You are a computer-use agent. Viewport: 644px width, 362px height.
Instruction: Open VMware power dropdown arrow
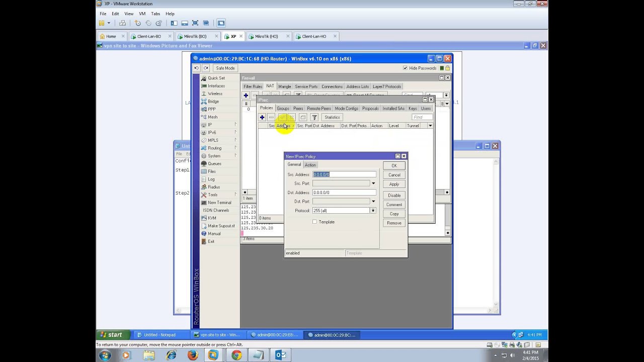click(x=109, y=23)
